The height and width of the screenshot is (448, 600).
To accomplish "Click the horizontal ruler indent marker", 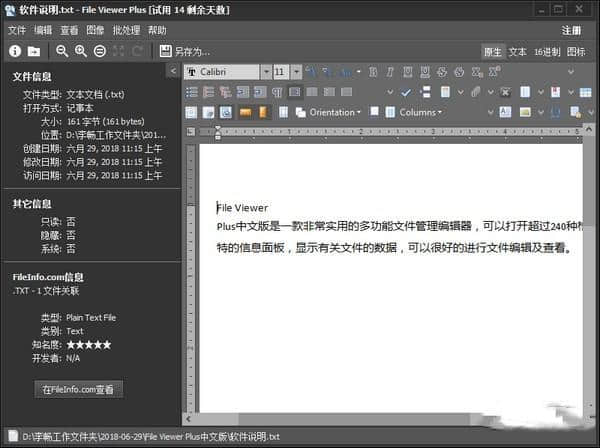I will coord(218,131).
